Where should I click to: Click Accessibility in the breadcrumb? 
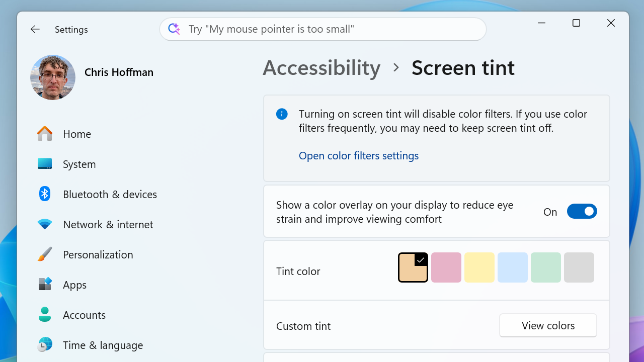tap(321, 68)
